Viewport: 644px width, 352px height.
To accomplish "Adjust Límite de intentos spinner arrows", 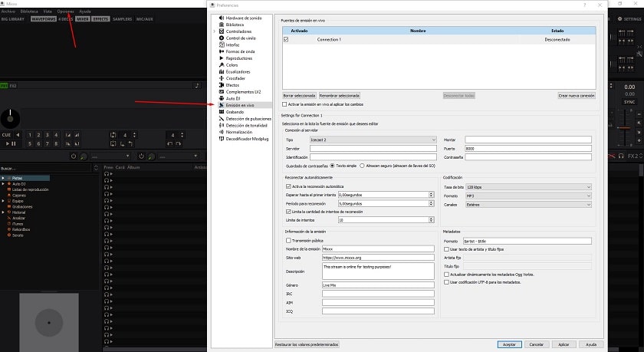I will pos(431,220).
